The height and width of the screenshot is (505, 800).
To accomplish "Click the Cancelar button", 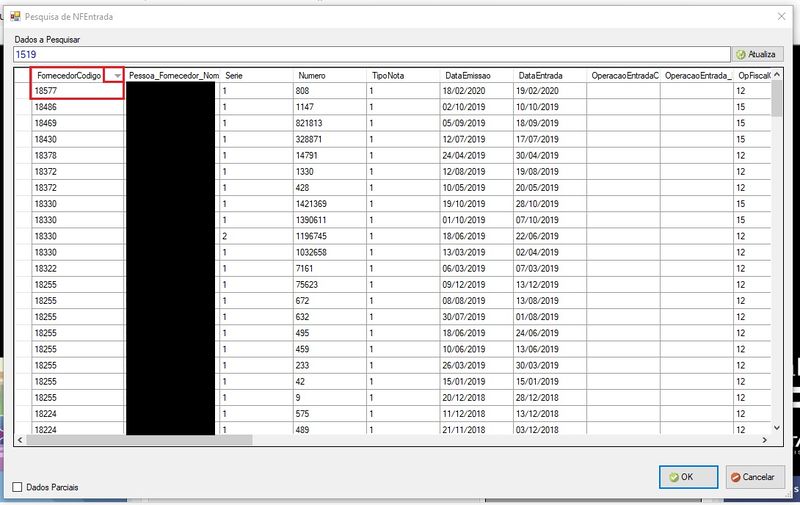I will [x=755, y=477].
